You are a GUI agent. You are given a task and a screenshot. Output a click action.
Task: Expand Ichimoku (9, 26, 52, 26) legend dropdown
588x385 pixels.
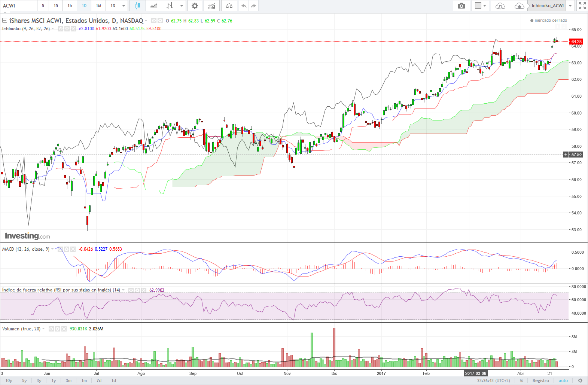point(53,29)
